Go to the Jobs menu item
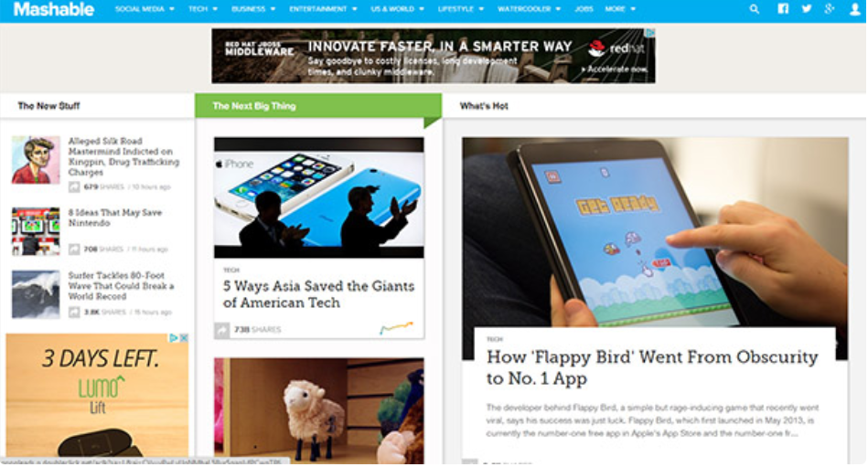Screen dimensions: 868x467 pos(584,9)
